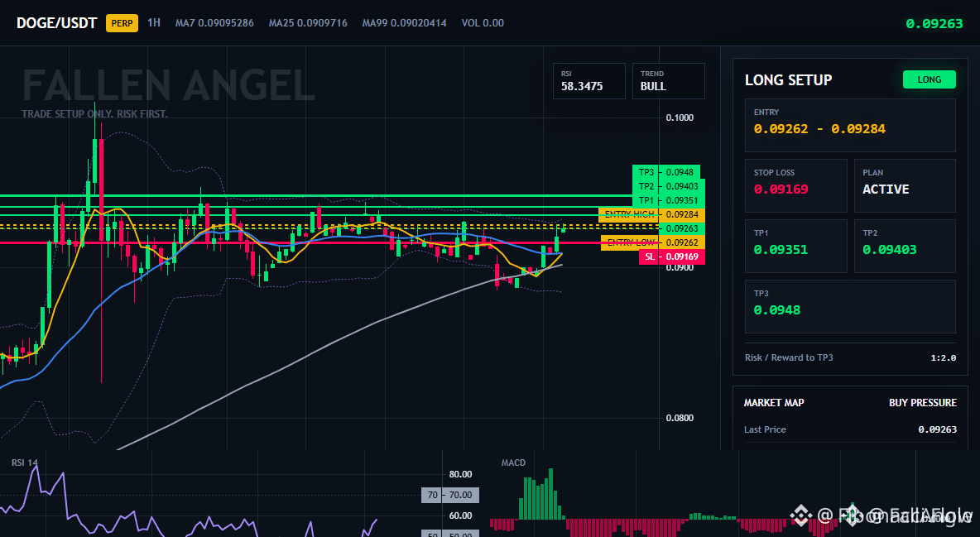Click the RSI 14 panel label
This screenshot has width=980, height=537.
point(24,463)
